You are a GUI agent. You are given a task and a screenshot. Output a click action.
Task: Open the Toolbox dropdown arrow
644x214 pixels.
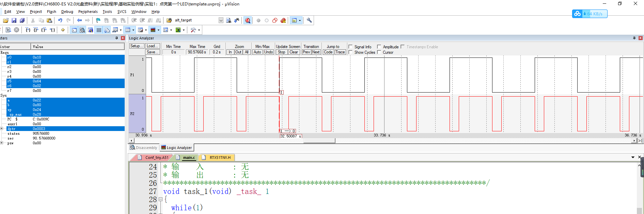point(199,30)
